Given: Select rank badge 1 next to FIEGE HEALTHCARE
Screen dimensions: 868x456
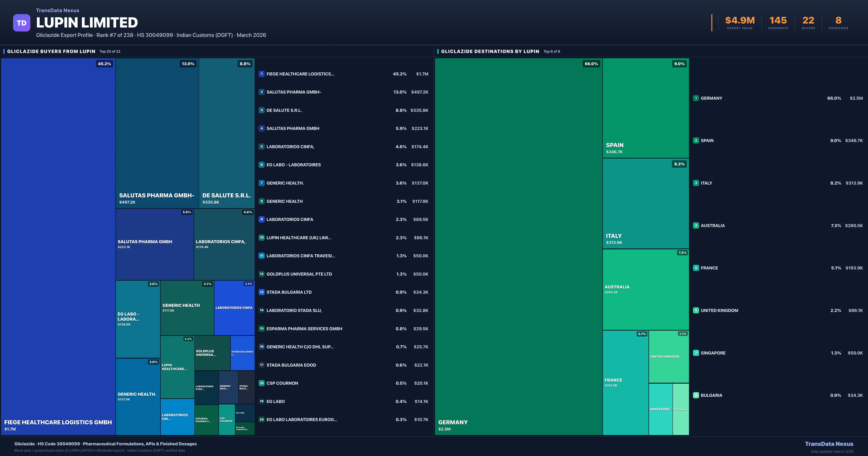Looking at the screenshot, I should 261,74.
